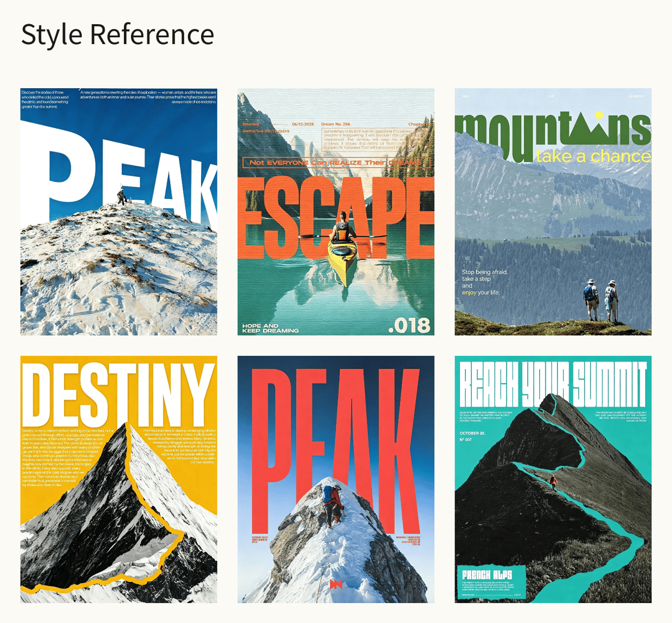Click 'HOPE AND KEEP DREAMING' caption
The width and height of the screenshot is (672, 623).
coord(270,328)
